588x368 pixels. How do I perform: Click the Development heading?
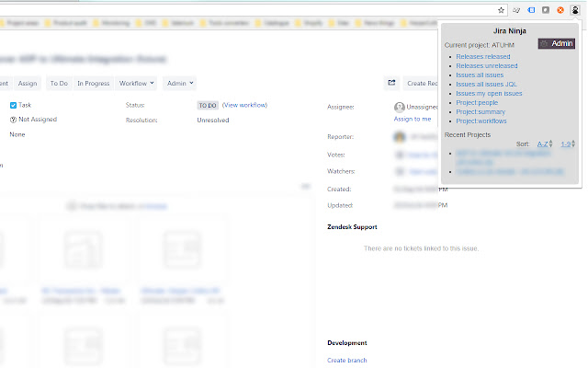point(347,343)
